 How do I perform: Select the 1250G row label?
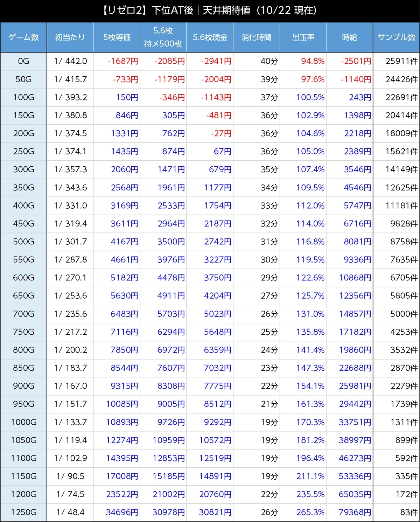pyautogui.click(x=23, y=512)
